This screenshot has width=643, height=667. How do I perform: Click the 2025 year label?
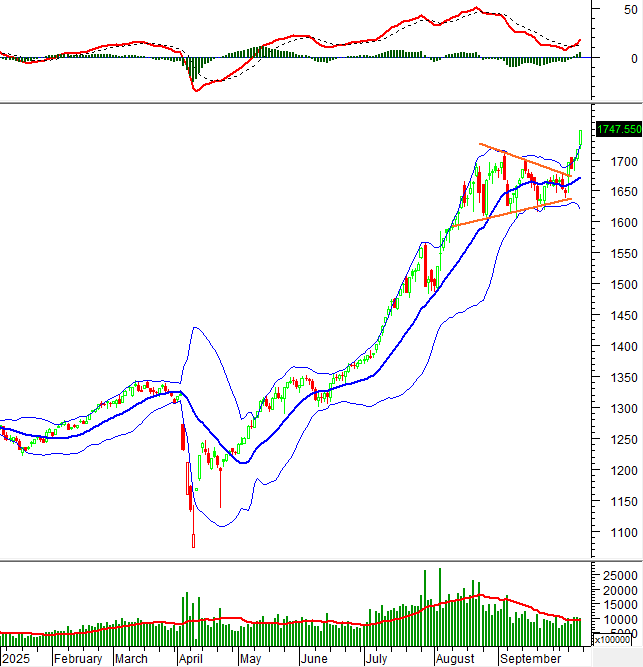tap(14, 659)
